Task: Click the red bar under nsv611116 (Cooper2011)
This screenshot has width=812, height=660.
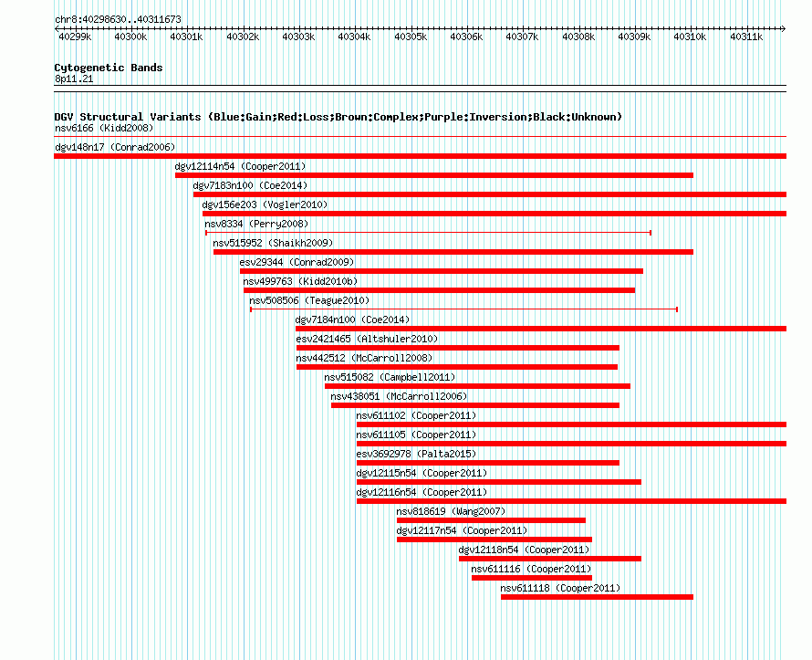Action: click(532, 578)
